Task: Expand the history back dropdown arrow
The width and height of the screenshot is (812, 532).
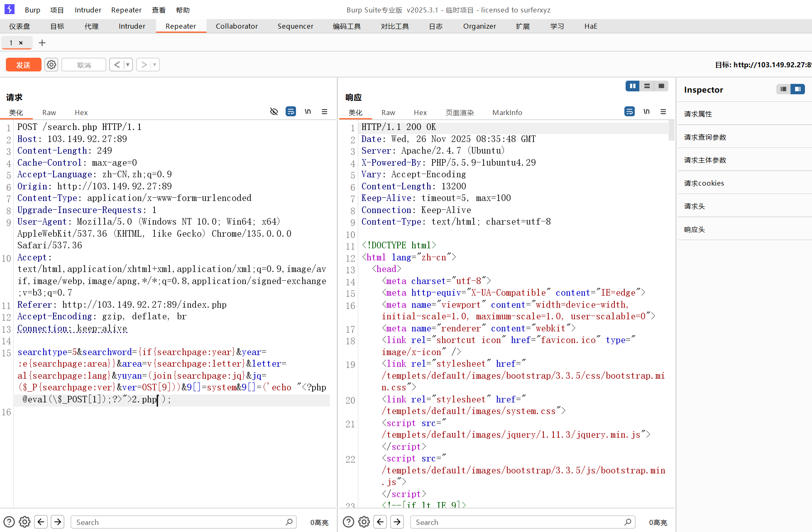Action: coord(128,65)
